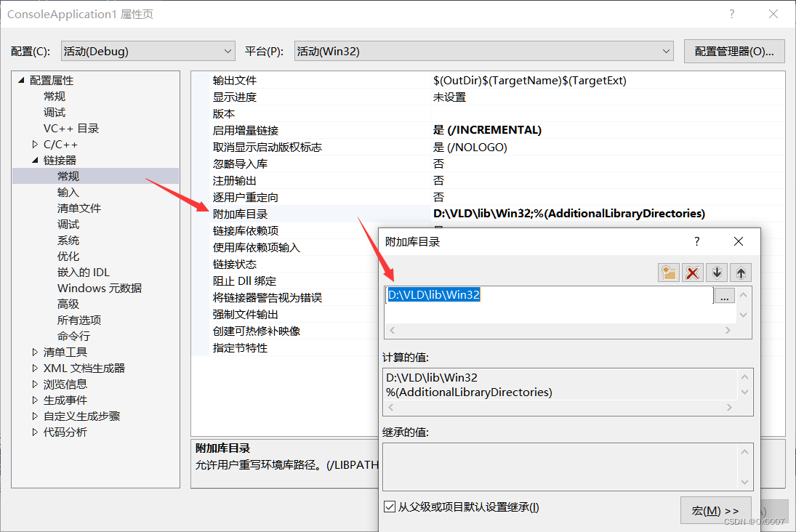Click scroll-down arrow in 计算的值 box

pyautogui.click(x=744, y=392)
